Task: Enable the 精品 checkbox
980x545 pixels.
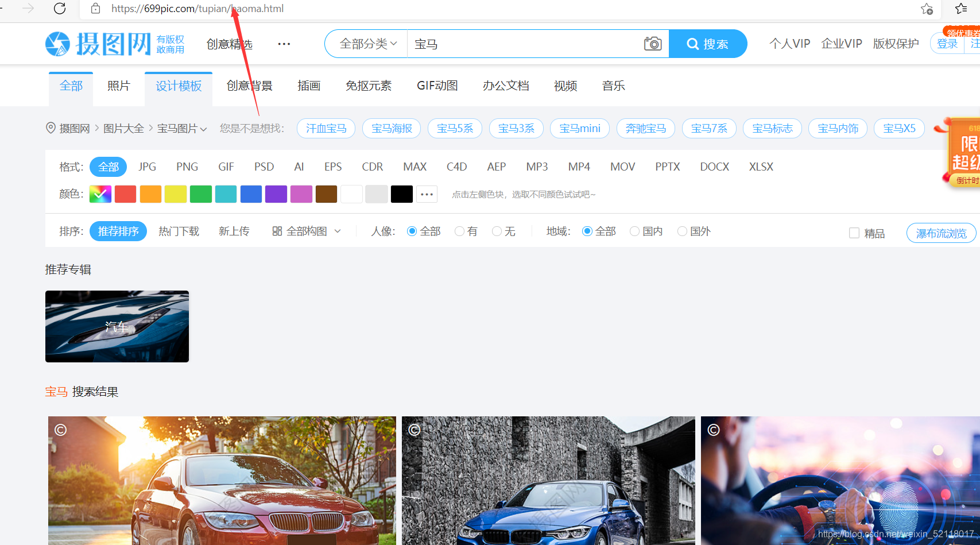Action: tap(854, 233)
